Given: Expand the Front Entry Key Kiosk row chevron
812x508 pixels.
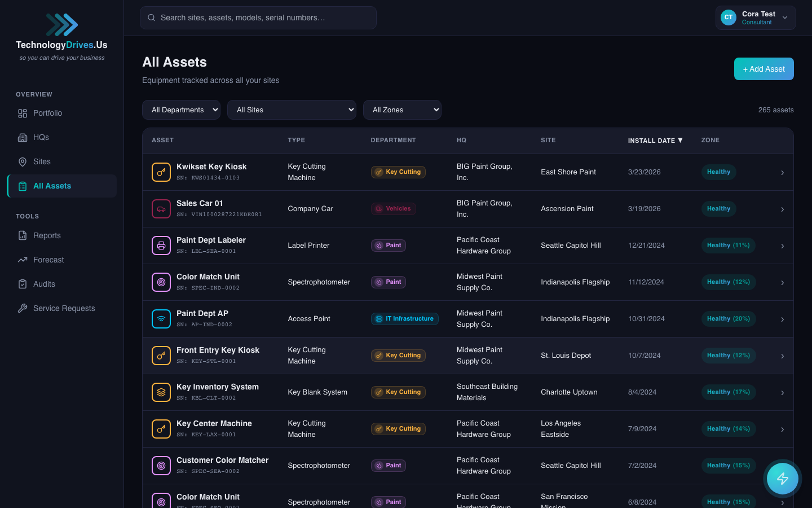Looking at the screenshot, I should click(782, 356).
